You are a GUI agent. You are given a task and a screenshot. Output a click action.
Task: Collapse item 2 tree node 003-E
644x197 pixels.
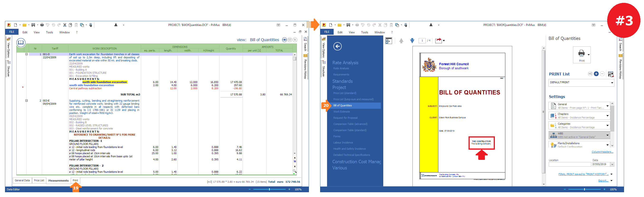[27, 100]
